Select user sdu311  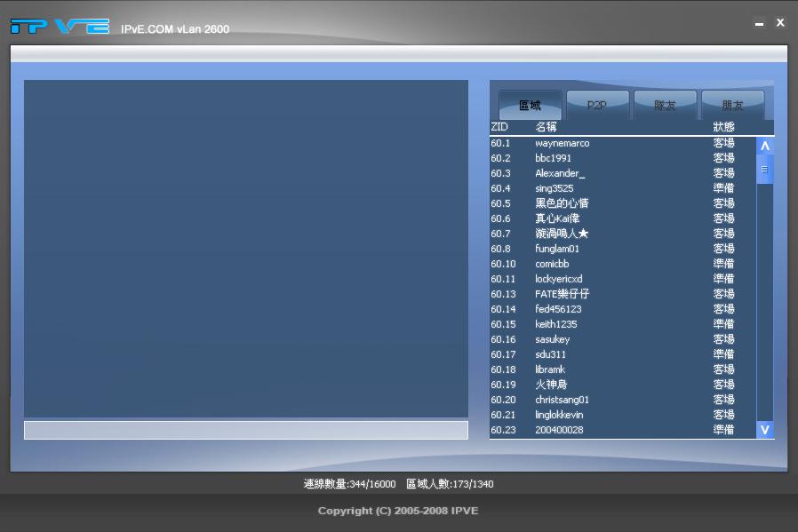(622, 354)
